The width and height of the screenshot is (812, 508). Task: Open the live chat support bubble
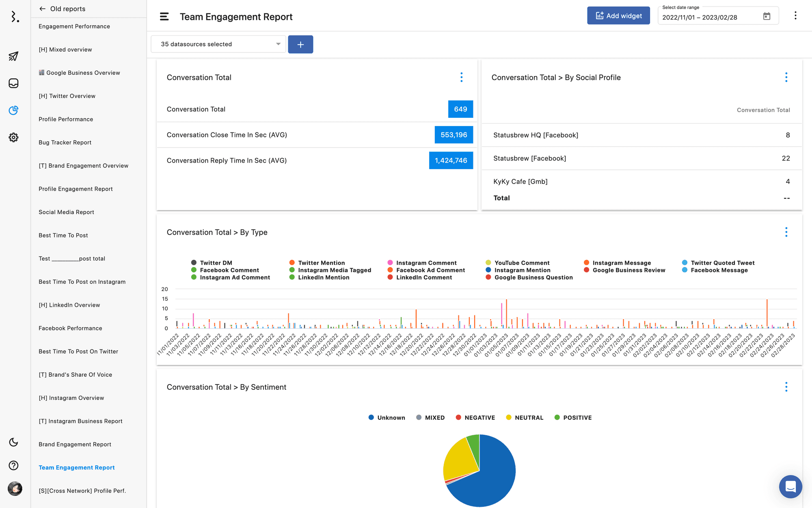coord(790,486)
